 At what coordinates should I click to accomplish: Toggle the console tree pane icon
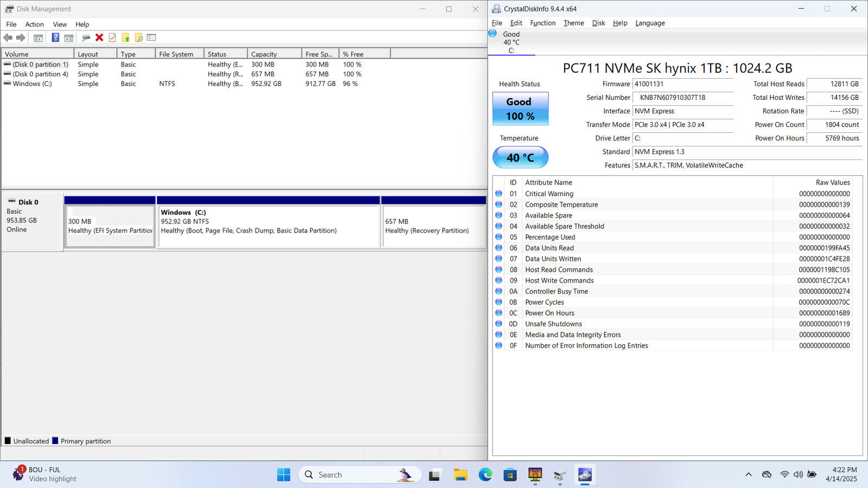click(x=38, y=38)
